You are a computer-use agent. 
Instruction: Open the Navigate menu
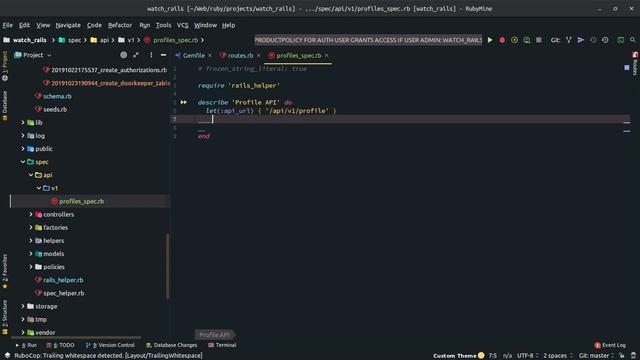pos(68,25)
